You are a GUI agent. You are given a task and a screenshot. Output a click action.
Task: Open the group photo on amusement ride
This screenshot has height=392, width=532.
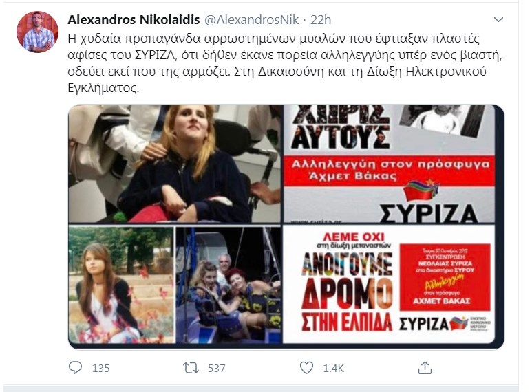click(x=228, y=285)
